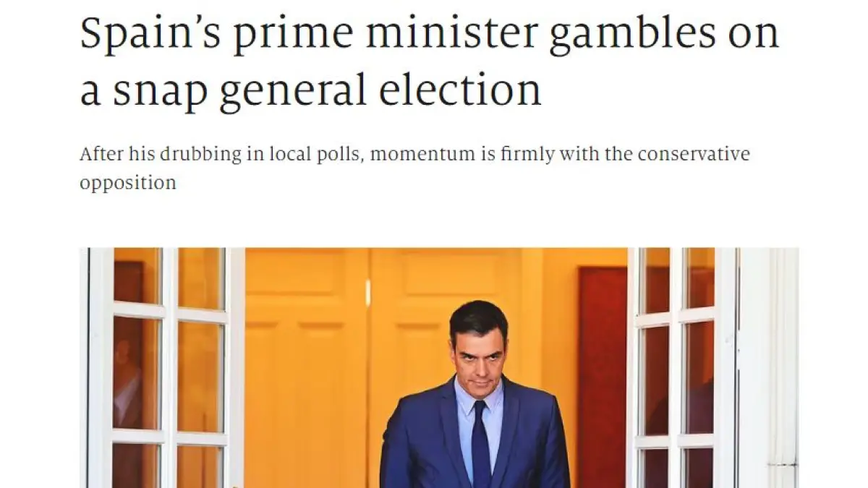Click the word "snap" in the headline

click(x=154, y=90)
